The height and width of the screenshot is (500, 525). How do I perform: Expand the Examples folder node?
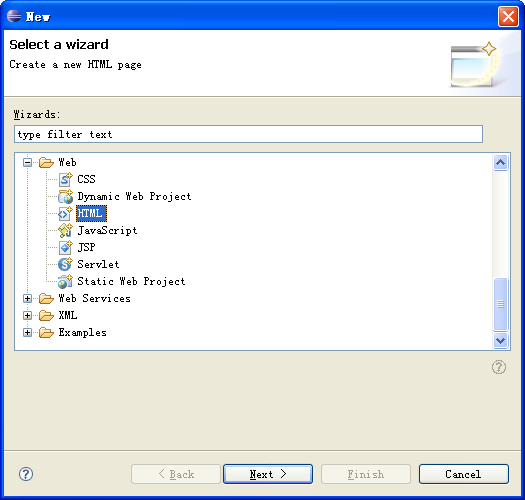(x=27, y=333)
